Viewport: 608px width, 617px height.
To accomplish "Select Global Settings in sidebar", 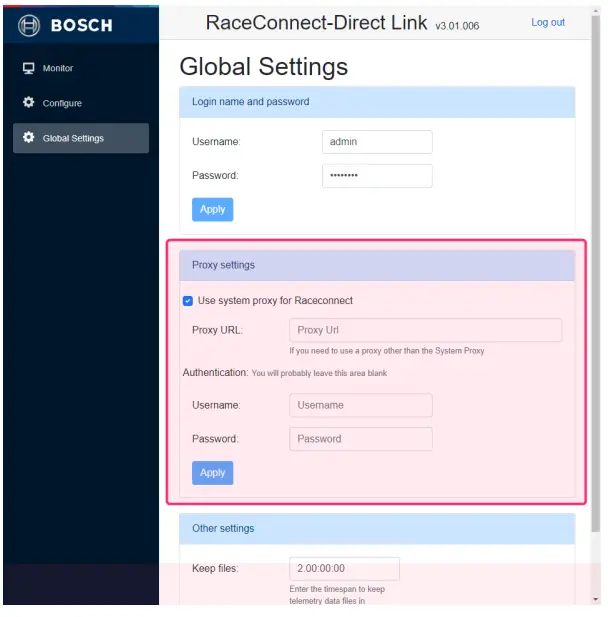I will coord(81,138).
